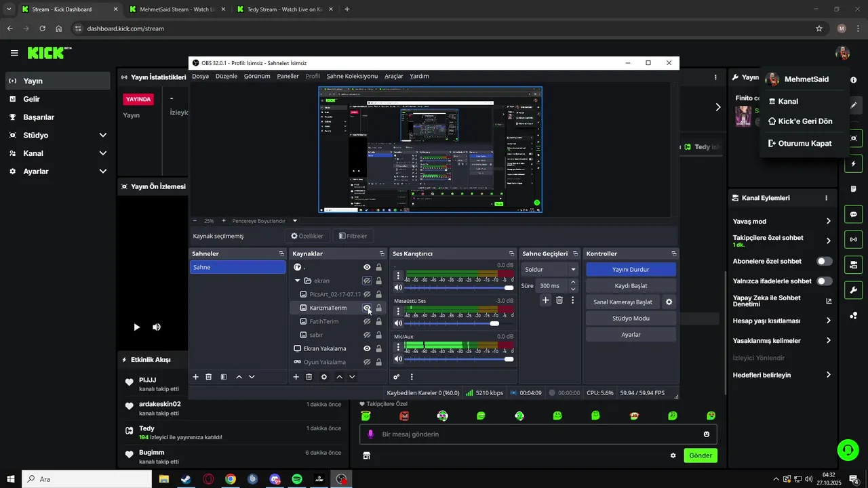Click the chat bubble icon in Kick right rail
868x488 pixels.
pyautogui.click(x=853, y=214)
